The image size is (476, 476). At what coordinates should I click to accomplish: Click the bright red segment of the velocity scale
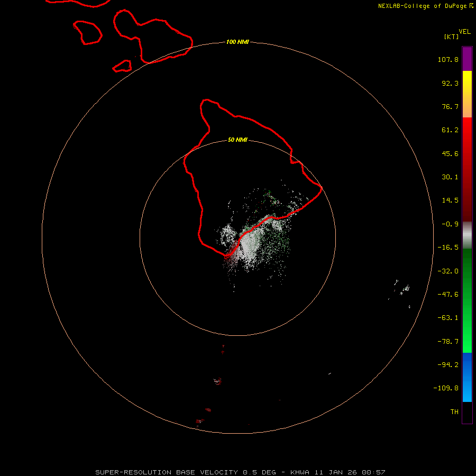(x=467, y=169)
